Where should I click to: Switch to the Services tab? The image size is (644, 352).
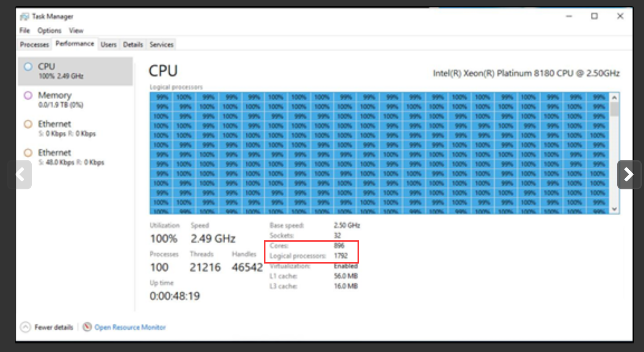point(161,45)
